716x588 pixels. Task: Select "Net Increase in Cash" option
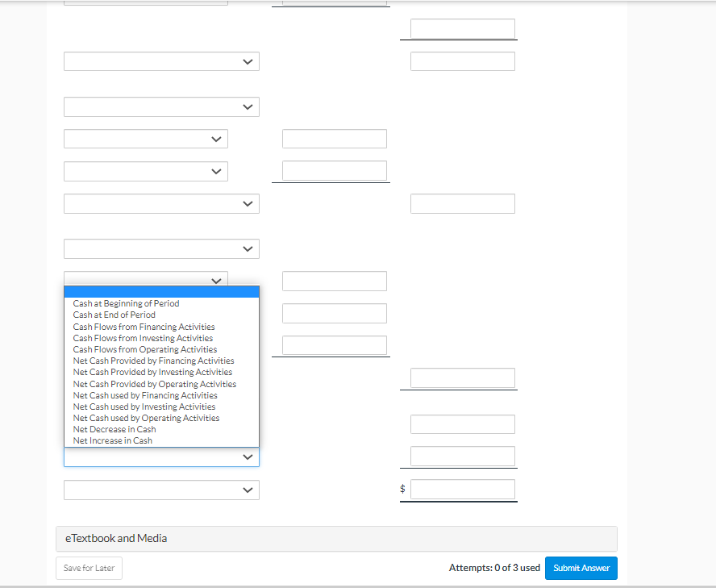coord(112,440)
